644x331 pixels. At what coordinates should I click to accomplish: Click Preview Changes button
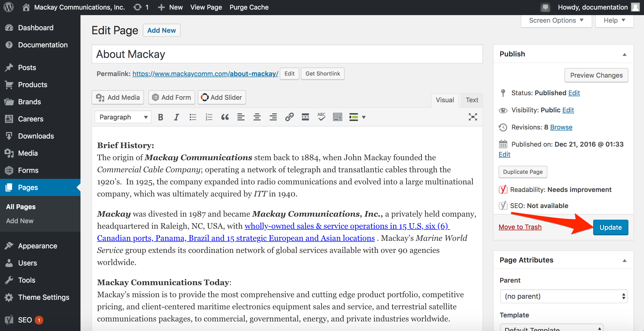[596, 75]
